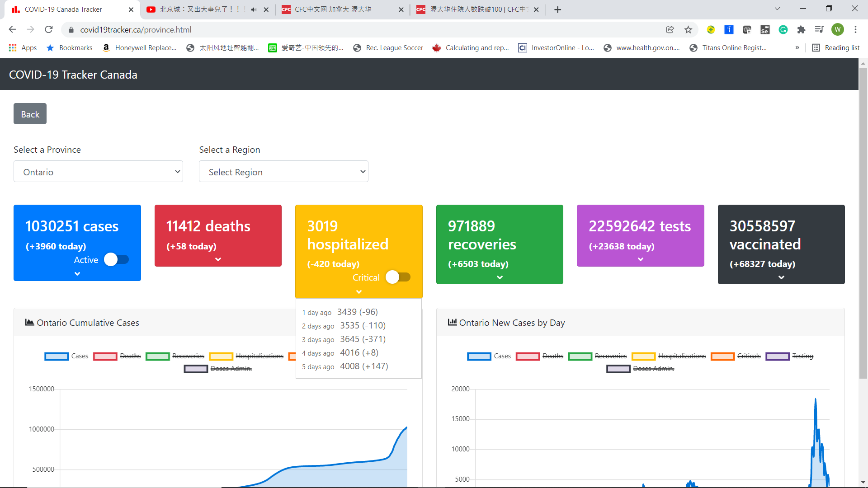Bookmark this page with star icon
Viewport: 868px width, 488px height.
[x=688, y=30]
